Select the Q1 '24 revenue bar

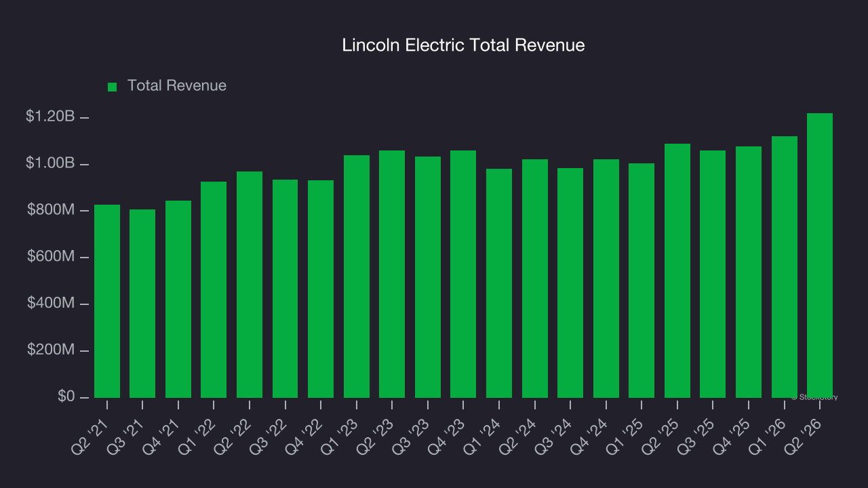[x=499, y=283]
